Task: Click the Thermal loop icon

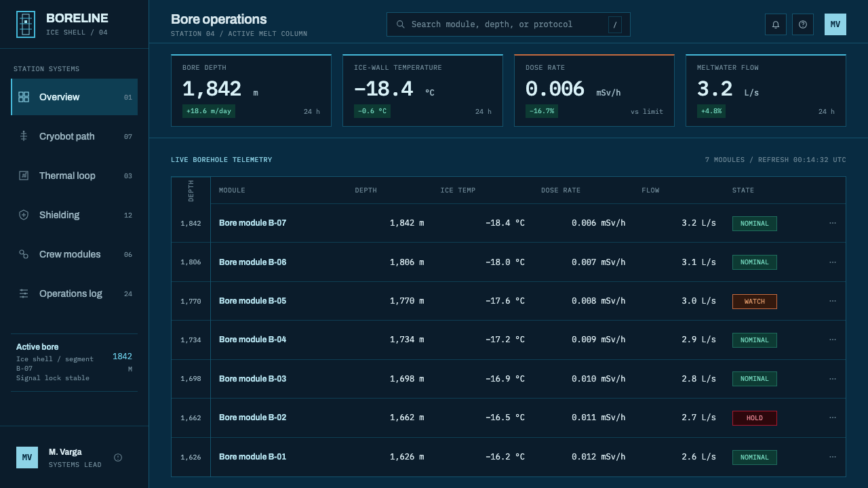Action: [x=24, y=176]
